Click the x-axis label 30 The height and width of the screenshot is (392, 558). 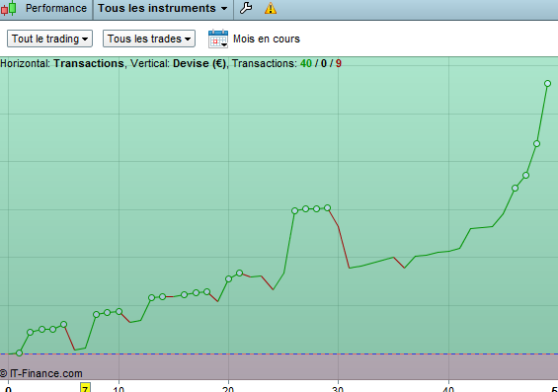pos(338,389)
